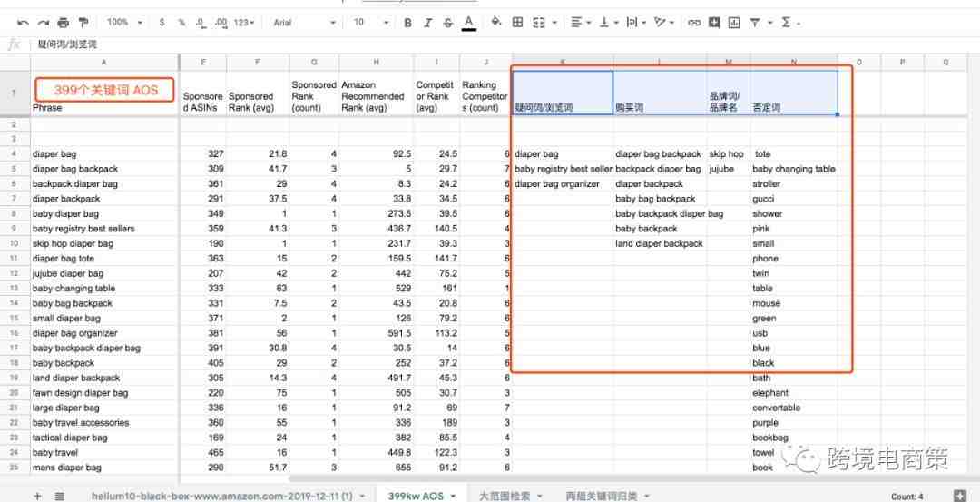
Task: Click the Fill color paint bucket
Action: [x=495, y=22]
